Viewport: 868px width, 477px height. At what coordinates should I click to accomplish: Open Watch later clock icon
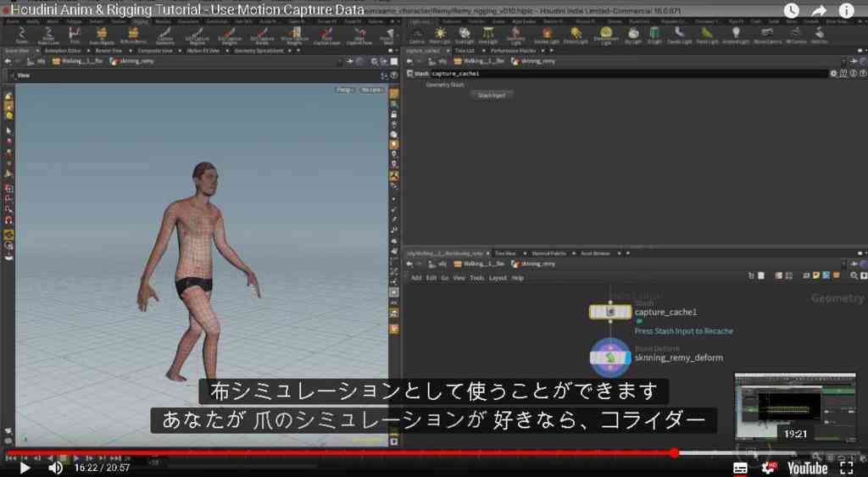coord(792,10)
